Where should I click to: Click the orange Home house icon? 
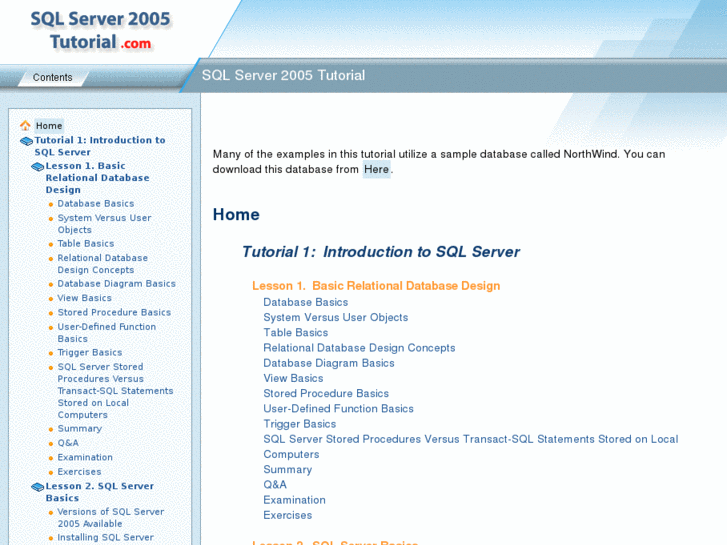[25, 126]
